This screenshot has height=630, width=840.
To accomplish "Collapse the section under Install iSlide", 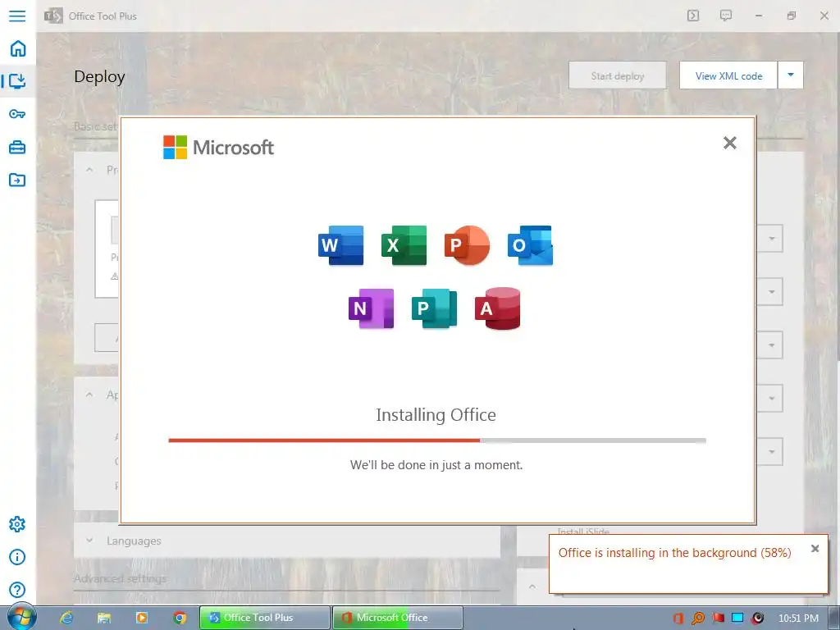I will pyautogui.click(x=532, y=587).
